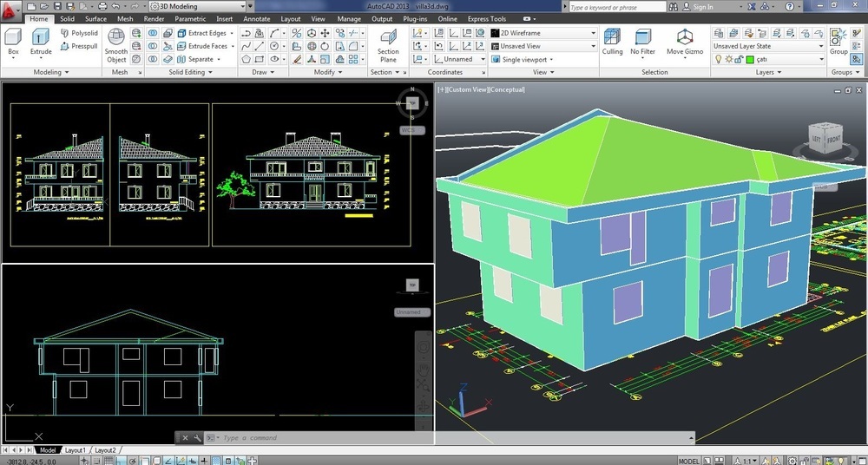Click the command line customize wrench icon
The height and width of the screenshot is (465, 868).
pos(198,438)
